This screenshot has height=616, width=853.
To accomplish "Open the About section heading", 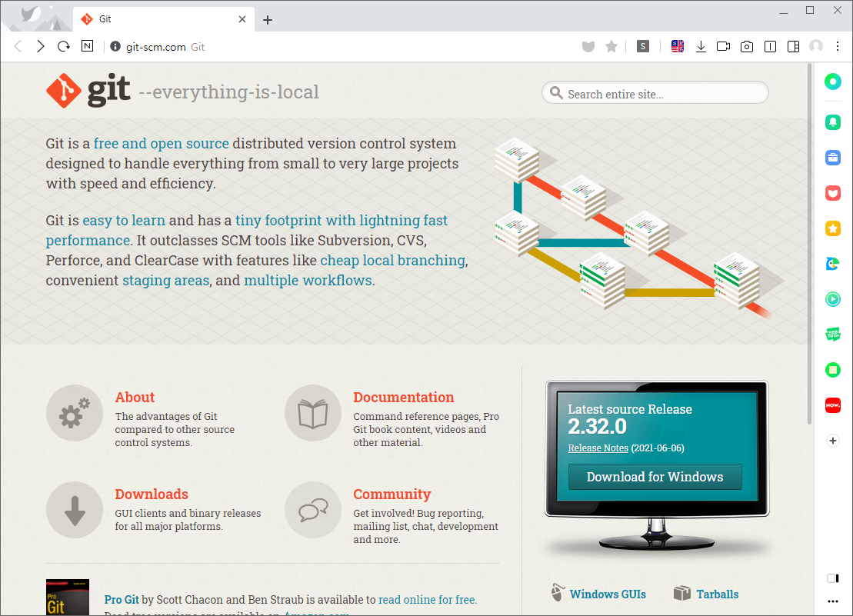I will pos(135,398).
